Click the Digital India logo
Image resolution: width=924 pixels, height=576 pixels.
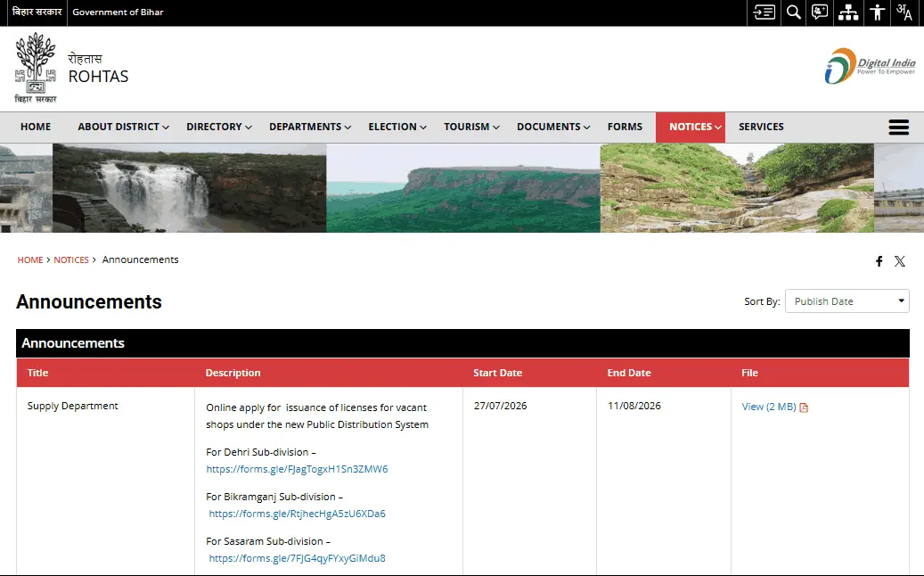(870, 66)
